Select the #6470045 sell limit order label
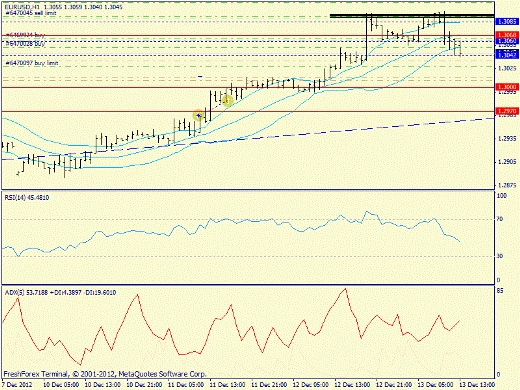Screen dimensions: 520x390 31,13
